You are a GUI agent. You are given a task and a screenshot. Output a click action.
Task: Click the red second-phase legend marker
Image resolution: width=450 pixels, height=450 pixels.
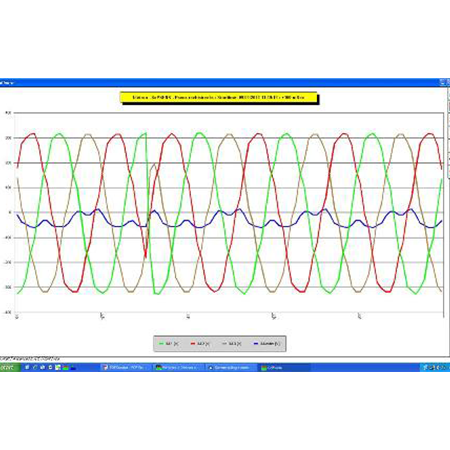193,343
